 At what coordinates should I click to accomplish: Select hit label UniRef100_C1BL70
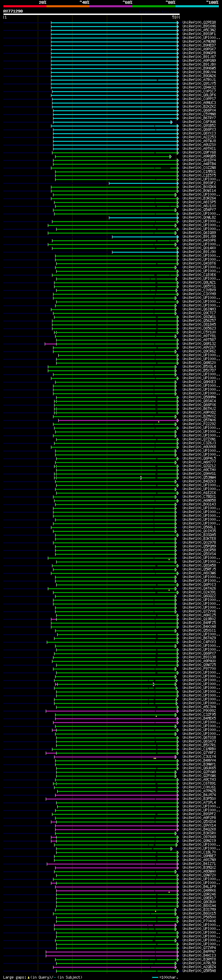click(x=199, y=852)
